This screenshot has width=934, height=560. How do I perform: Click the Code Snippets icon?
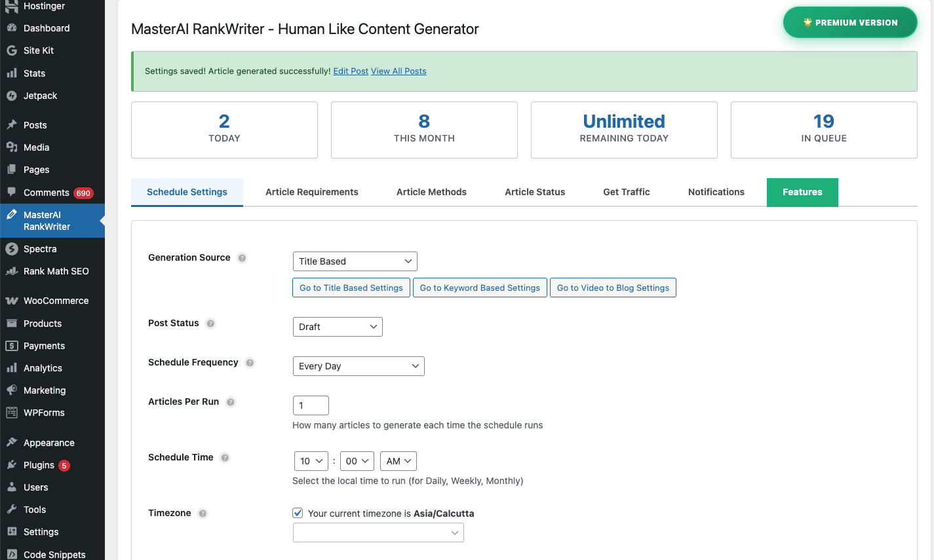click(12, 554)
